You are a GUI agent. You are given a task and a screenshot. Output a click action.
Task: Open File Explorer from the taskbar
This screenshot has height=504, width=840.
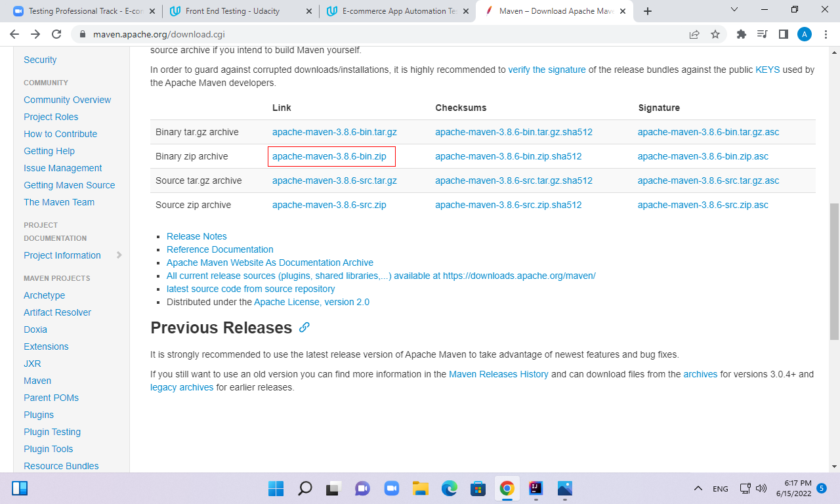[x=420, y=488]
